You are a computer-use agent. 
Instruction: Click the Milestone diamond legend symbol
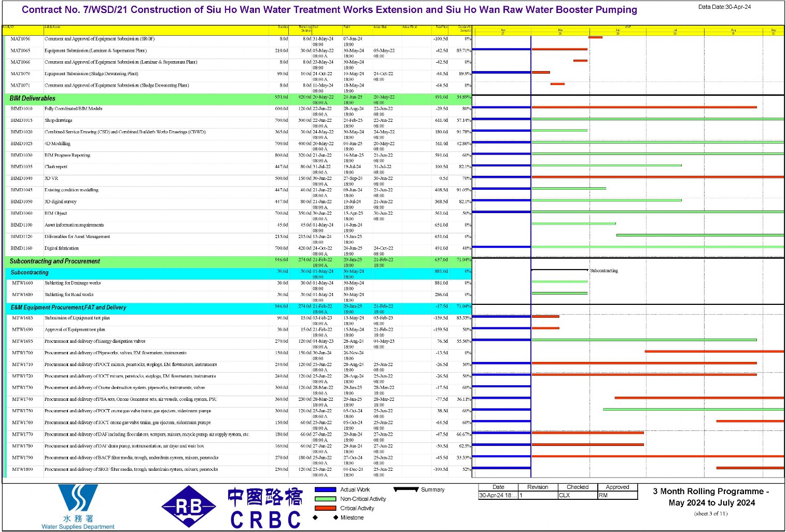tap(326, 517)
